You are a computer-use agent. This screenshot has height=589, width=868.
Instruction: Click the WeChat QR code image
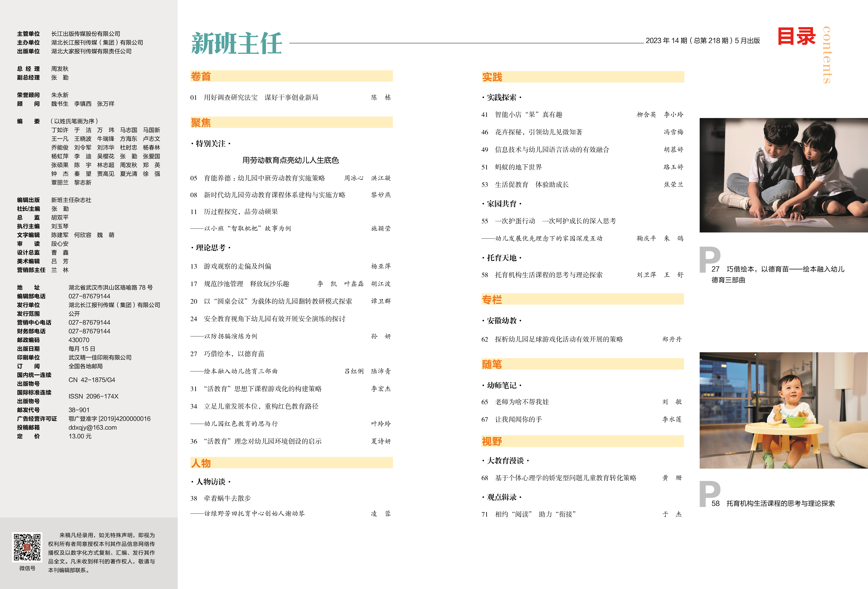click(27, 547)
